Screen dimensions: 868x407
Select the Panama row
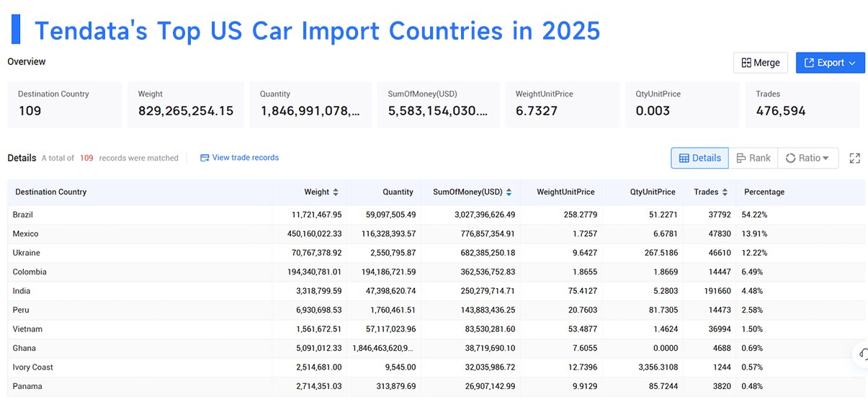pyautogui.click(x=437, y=386)
